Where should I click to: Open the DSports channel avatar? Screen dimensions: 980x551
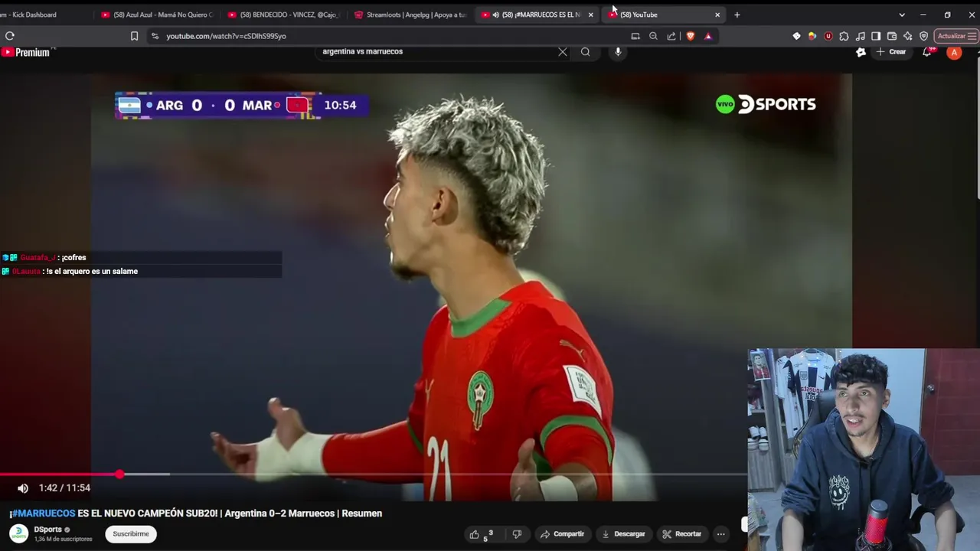point(19,533)
